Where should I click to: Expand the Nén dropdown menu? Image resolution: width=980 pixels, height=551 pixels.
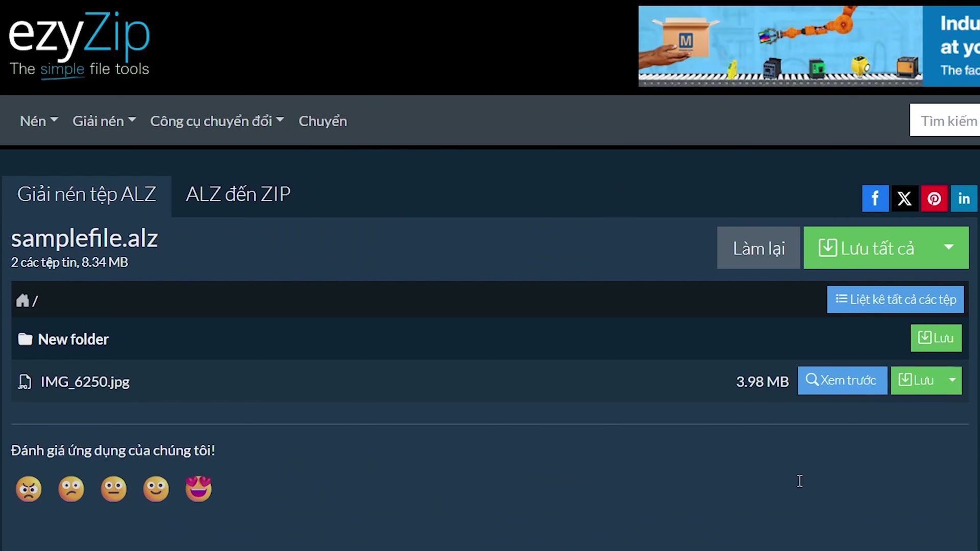click(39, 121)
